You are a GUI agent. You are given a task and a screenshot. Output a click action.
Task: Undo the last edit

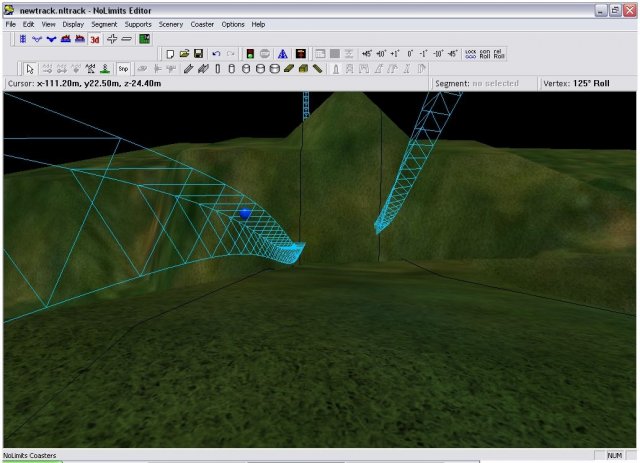[x=217, y=53]
